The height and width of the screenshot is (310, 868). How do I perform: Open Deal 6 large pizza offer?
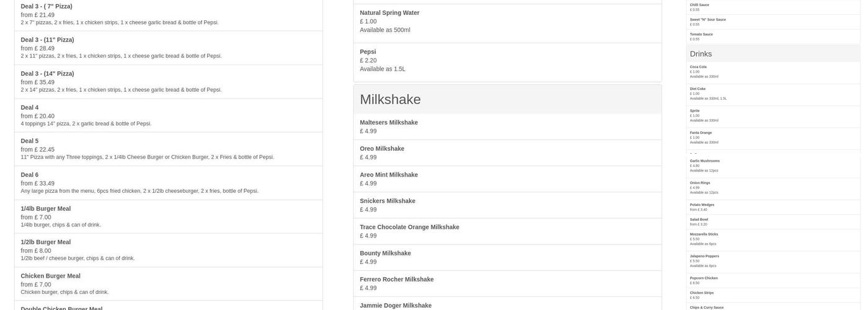pos(168,183)
